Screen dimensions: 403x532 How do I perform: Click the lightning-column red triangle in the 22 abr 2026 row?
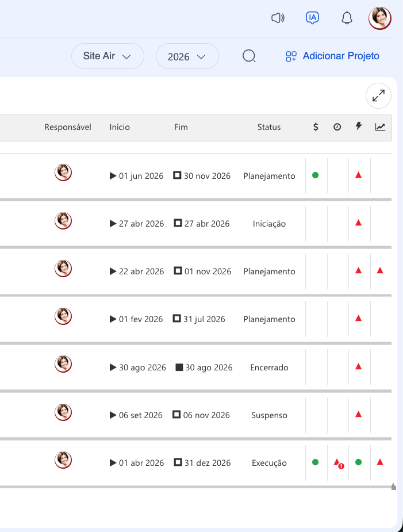(x=358, y=270)
